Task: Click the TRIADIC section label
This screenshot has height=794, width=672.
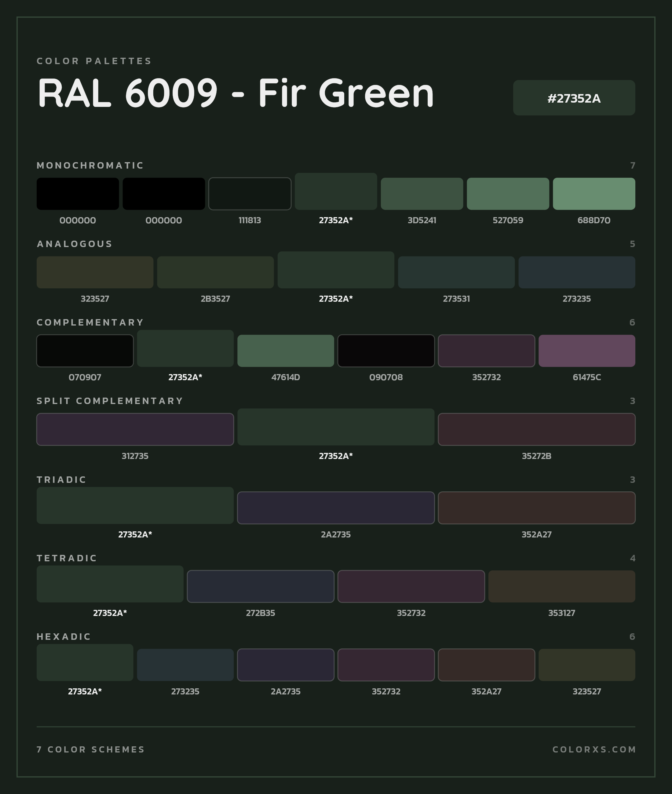Action: tap(62, 479)
